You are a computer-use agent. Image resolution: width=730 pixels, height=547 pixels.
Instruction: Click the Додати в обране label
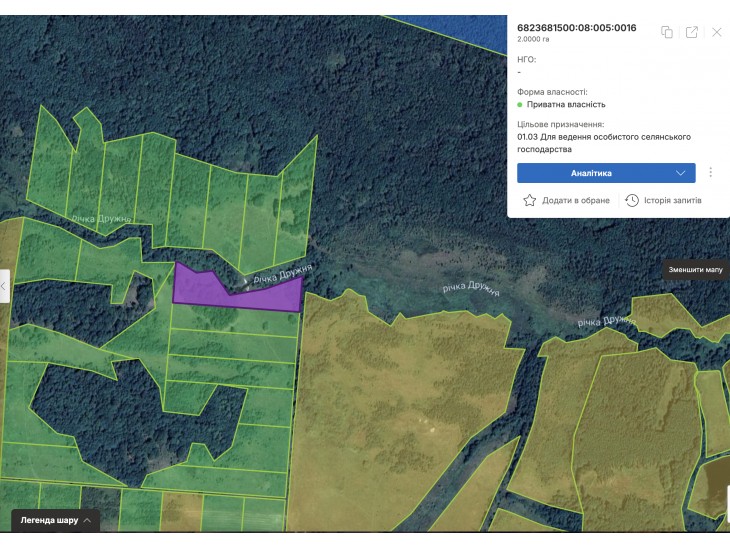pyautogui.click(x=576, y=200)
